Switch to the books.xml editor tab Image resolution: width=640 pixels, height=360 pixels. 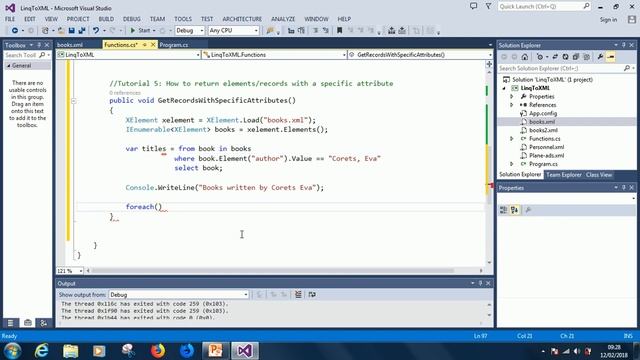(70, 45)
